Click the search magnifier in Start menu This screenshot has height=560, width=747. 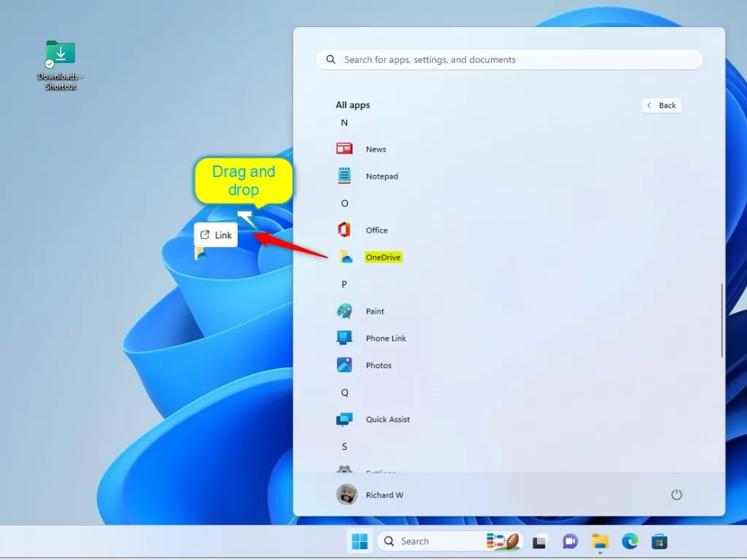(330, 60)
